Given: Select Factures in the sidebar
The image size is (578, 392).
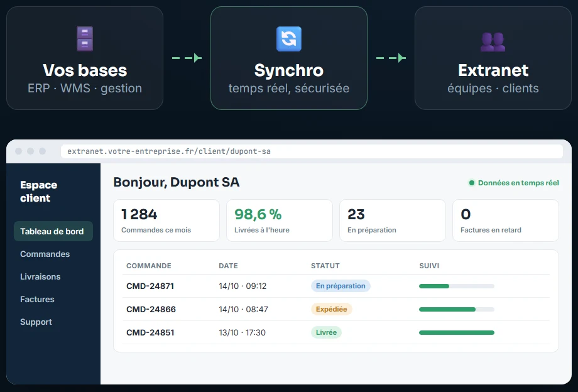Looking at the screenshot, I should point(37,299).
